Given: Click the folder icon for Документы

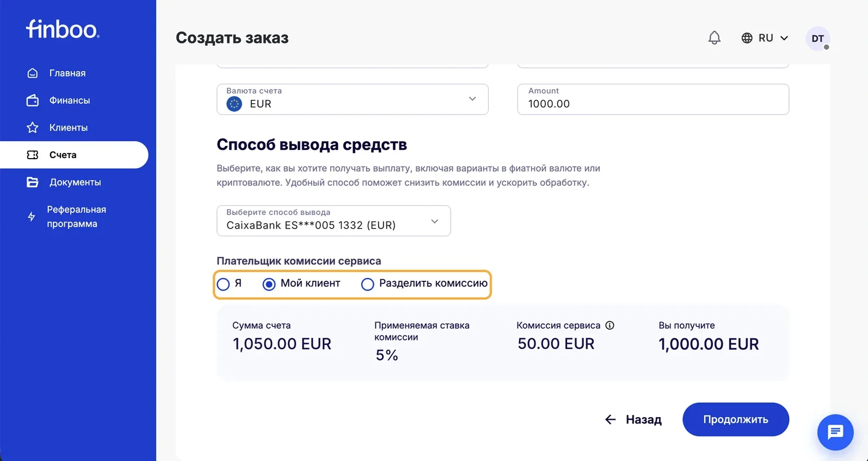Looking at the screenshot, I should pos(33,182).
